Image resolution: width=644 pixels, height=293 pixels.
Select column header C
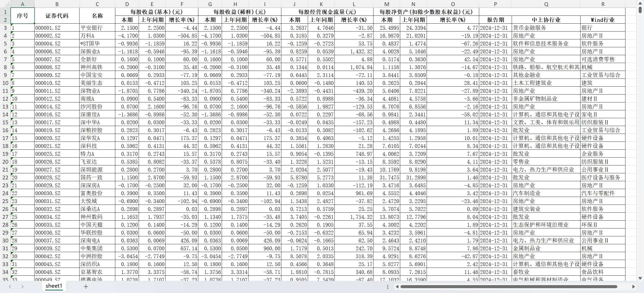click(x=97, y=4)
